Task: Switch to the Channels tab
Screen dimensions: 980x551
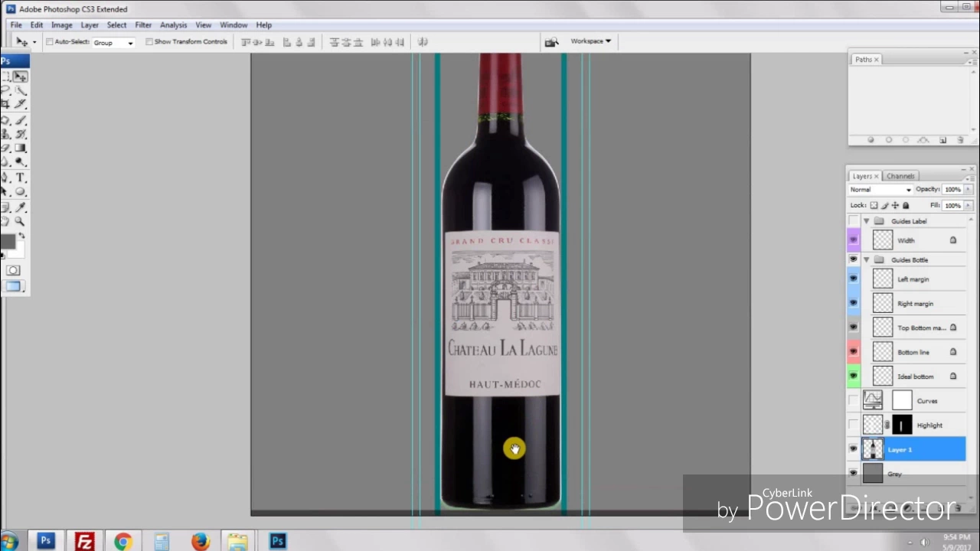Action: click(900, 176)
